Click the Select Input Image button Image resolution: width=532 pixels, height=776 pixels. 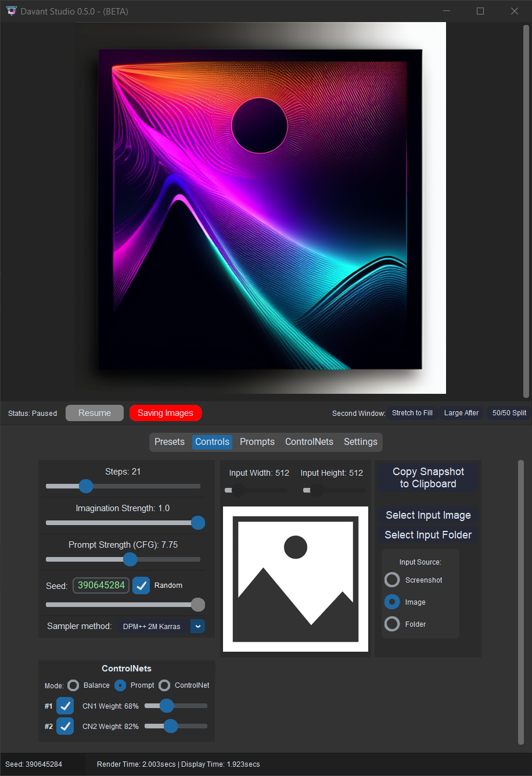[x=428, y=515]
